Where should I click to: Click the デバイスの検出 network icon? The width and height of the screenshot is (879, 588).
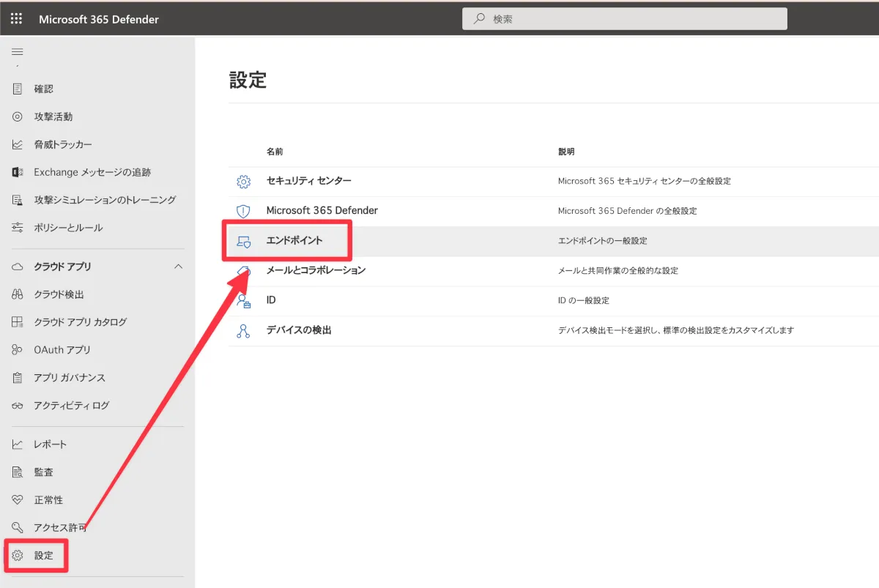[x=244, y=331]
